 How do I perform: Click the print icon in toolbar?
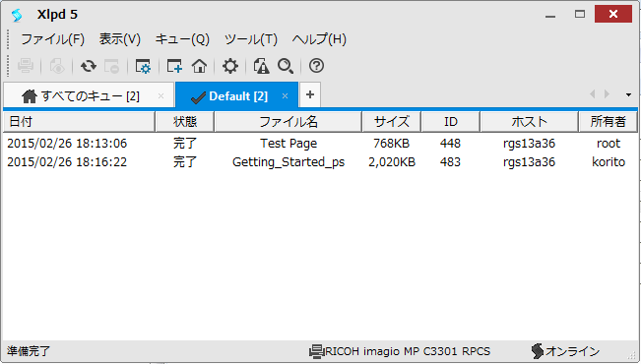coord(26,66)
